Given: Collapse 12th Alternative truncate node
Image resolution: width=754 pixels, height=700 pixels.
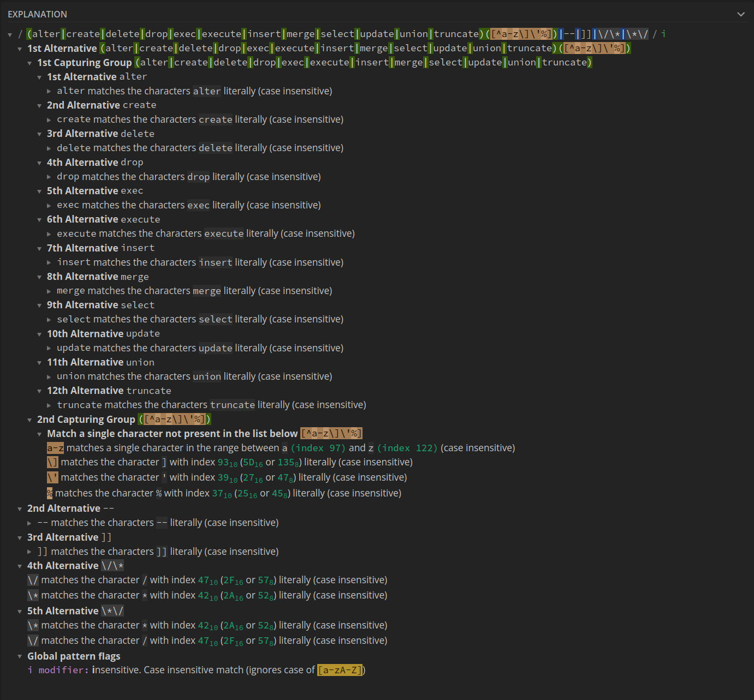Looking at the screenshot, I should tap(39, 391).
